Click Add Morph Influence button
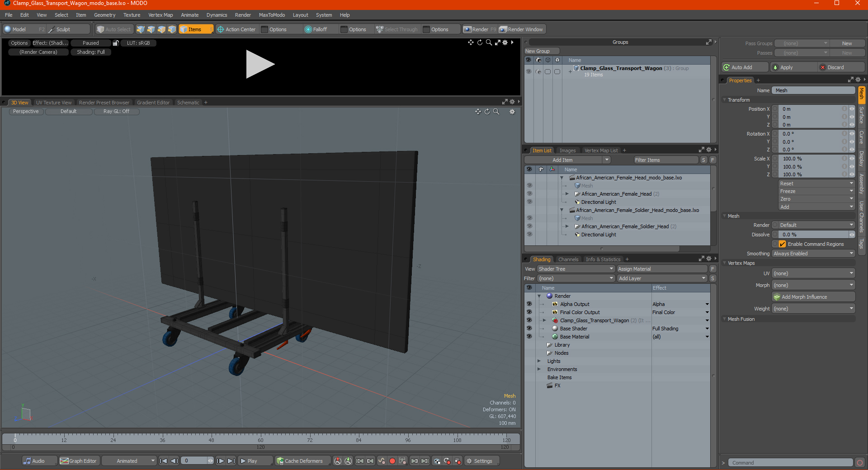The height and width of the screenshot is (470, 868). pos(813,297)
